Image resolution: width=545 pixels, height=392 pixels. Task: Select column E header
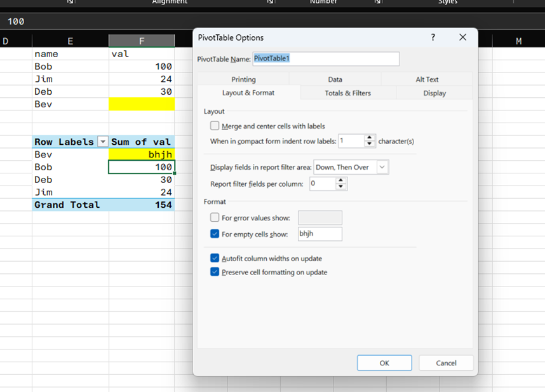pyautogui.click(x=71, y=41)
